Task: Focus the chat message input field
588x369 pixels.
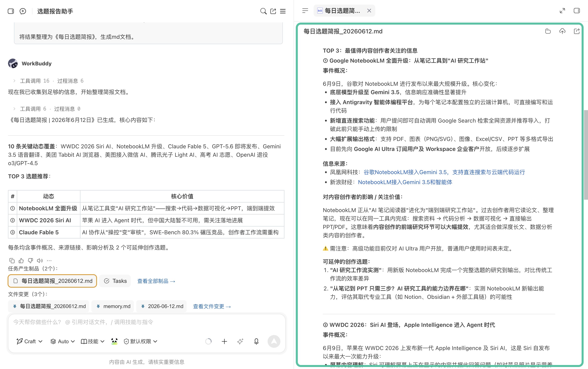Action: click(147, 322)
